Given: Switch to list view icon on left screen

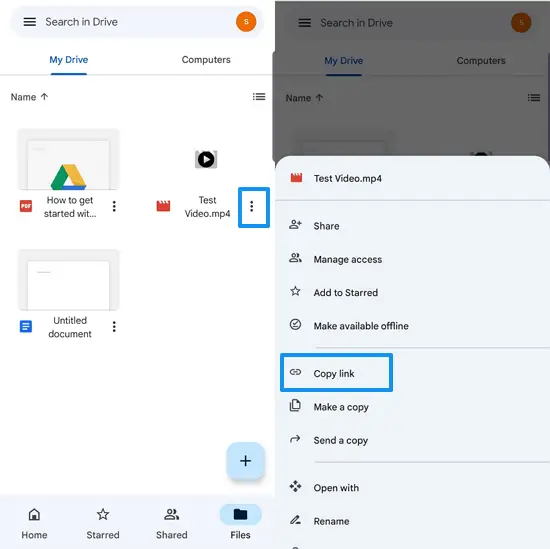Looking at the screenshot, I should point(259,96).
